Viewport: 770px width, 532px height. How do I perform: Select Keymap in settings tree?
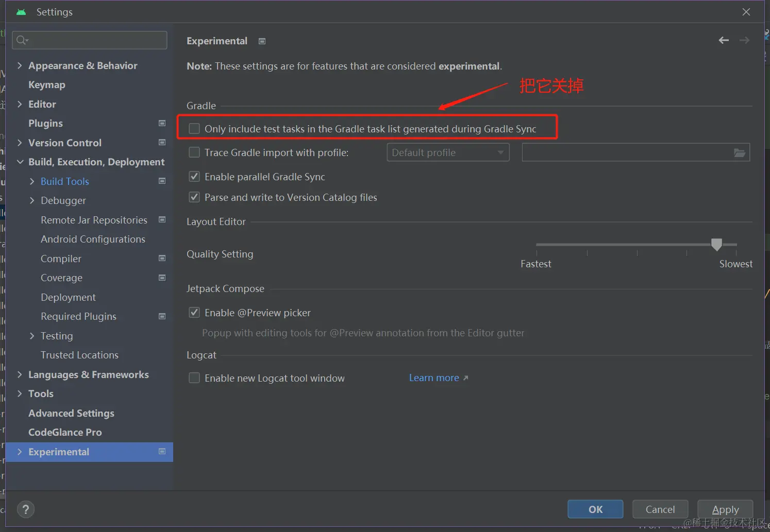click(x=47, y=85)
